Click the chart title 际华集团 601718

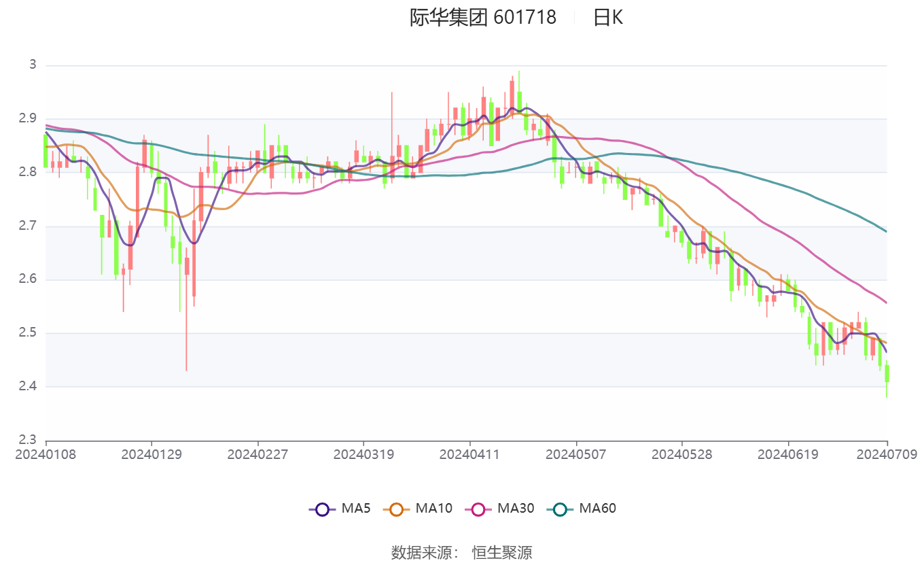(x=483, y=17)
